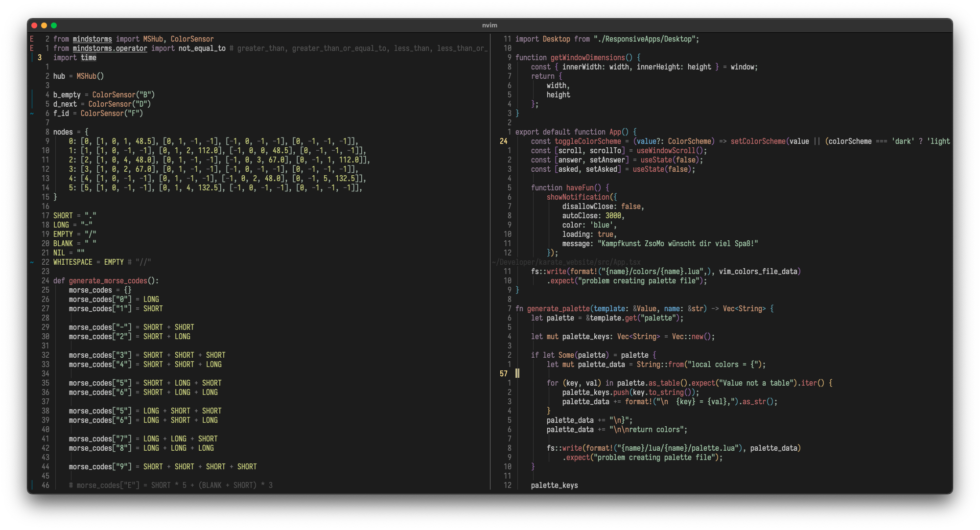Click the tilde change sign beside the WHITESPACE line
Viewport: 980px width, 530px height.
coord(32,262)
